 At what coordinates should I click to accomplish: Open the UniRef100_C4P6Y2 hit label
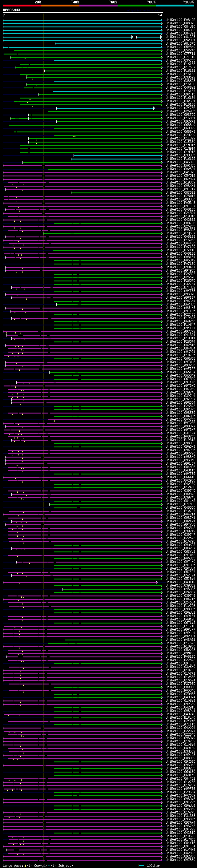[x=180, y=88]
